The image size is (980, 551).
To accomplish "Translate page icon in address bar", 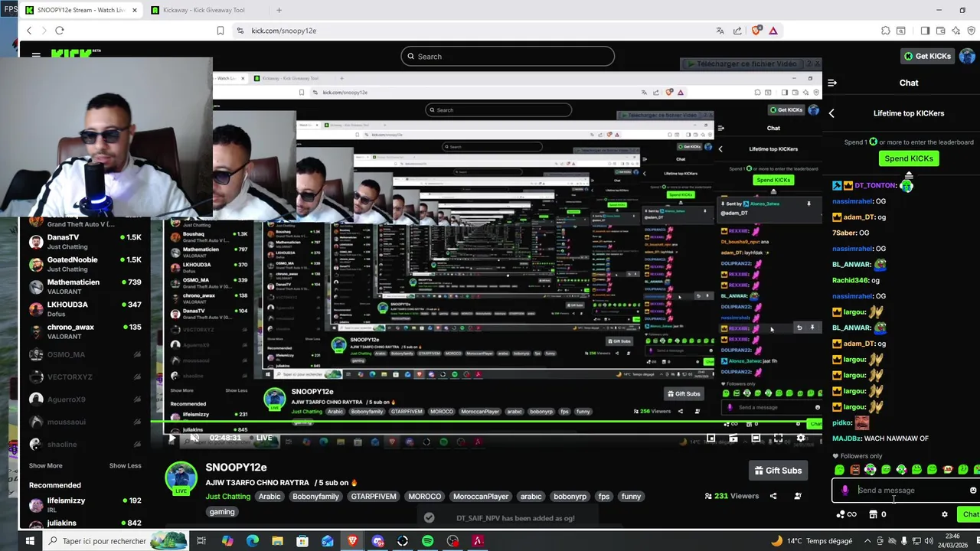I will (720, 31).
